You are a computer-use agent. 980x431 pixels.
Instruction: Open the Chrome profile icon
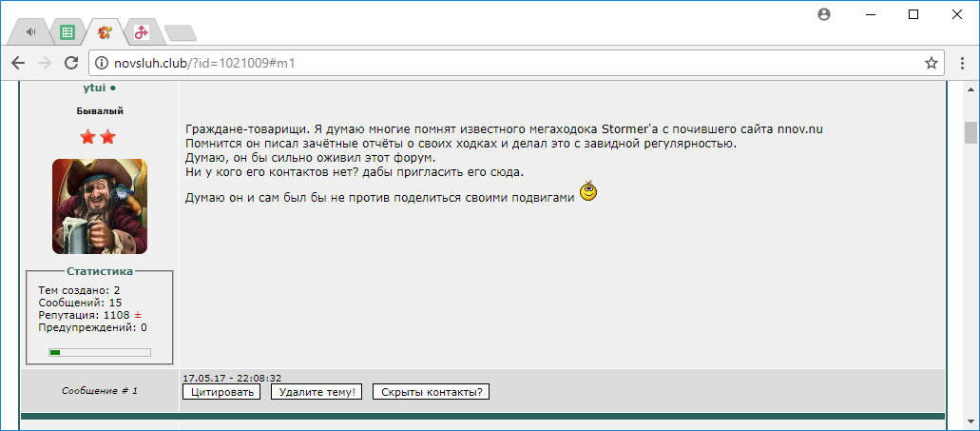pyautogui.click(x=824, y=14)
